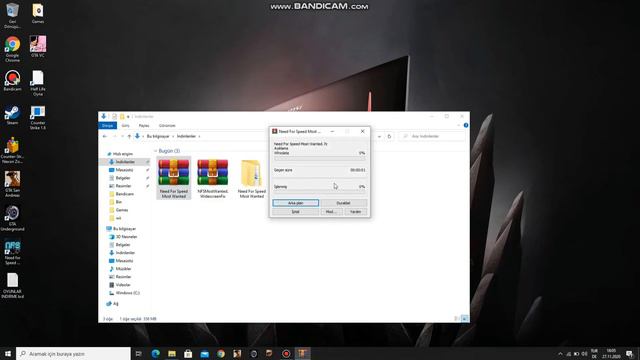The image size is (640, 360).
Task: Expand the Explorer ribbon chevron
Action: pos(458,125)
